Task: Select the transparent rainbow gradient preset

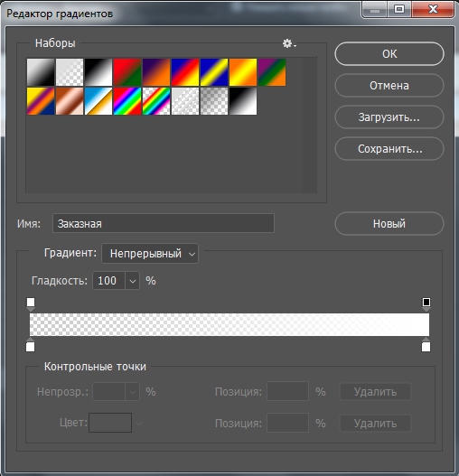Action: [x=156, y=101]
